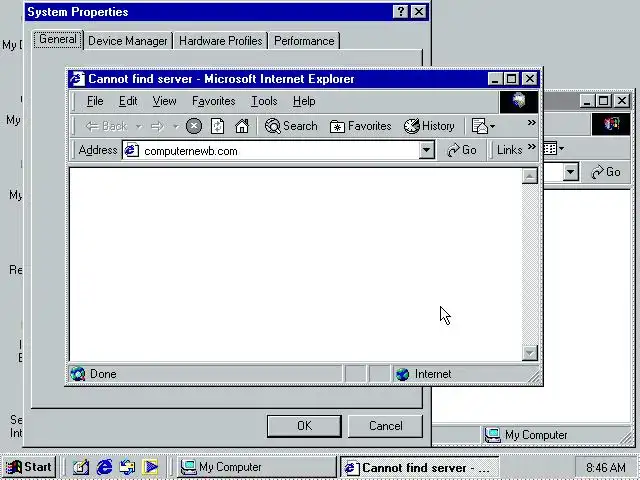Open the Start menu
Viewport: 640px width, 480px height.
click(29, 467)
